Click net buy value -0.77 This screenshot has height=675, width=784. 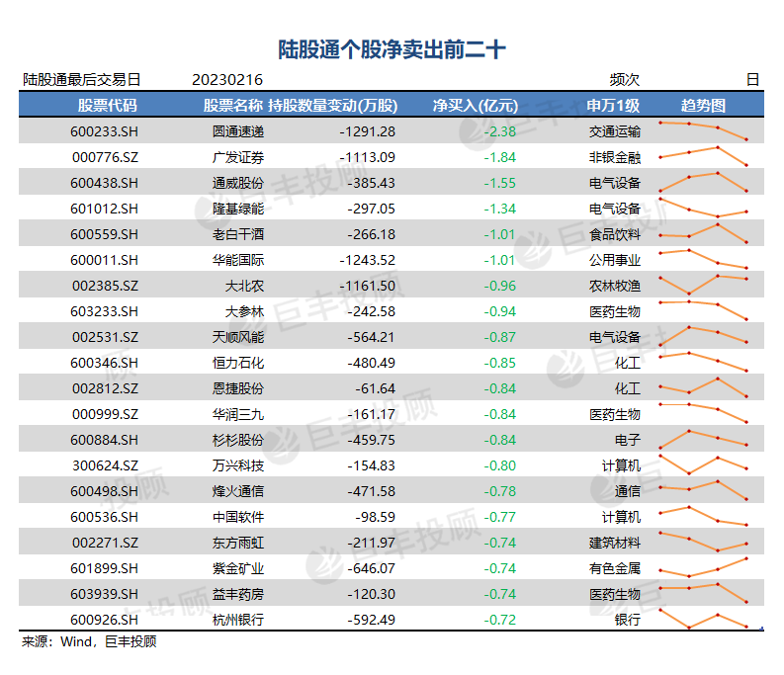tap(500, 517)
